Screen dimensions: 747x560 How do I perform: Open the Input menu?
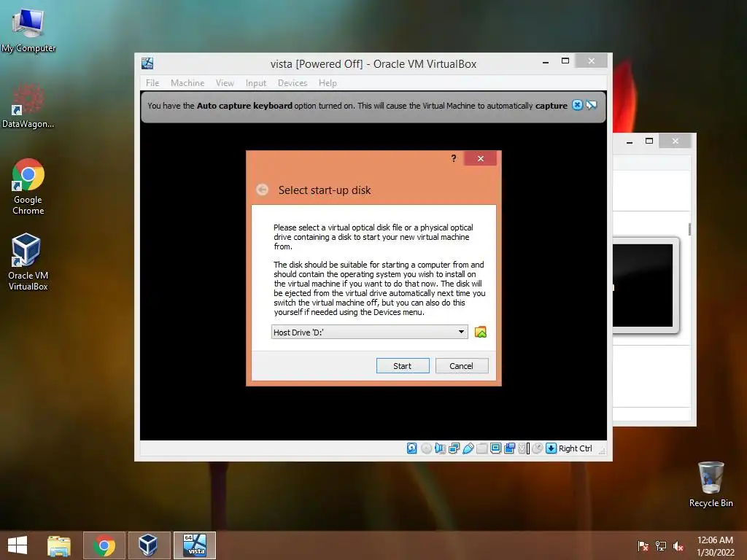pos(256,83)
